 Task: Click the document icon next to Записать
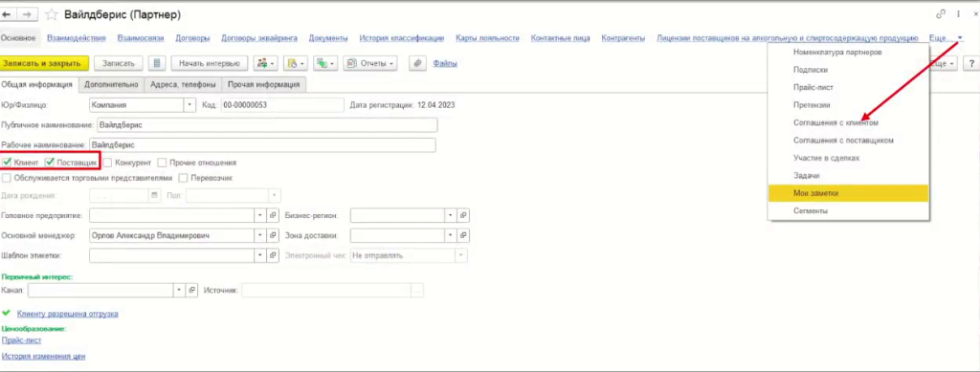click(158, 63)
